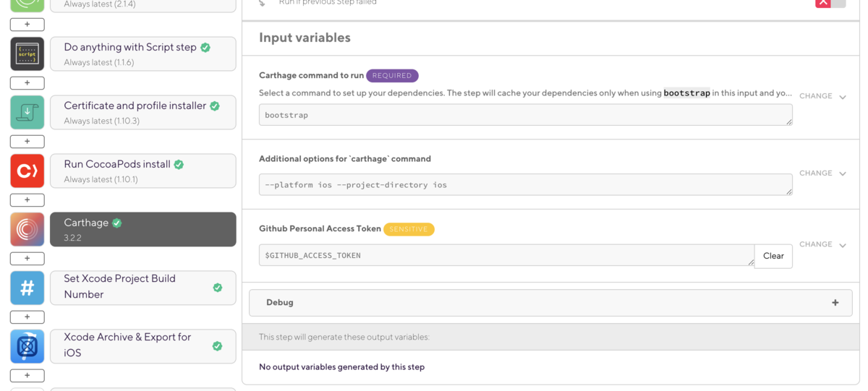Click CHANGE label for Github token
The width and height of the screenshot is (868, 391).
(816, 244)
